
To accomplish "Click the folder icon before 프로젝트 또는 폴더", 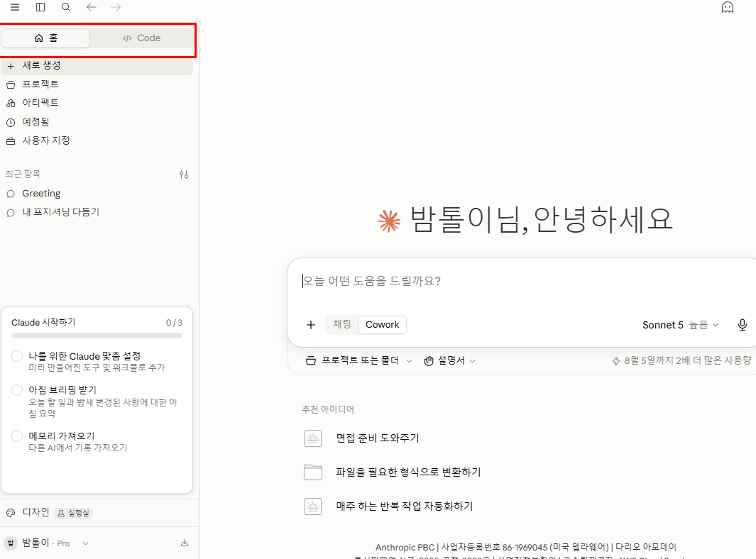I will (x=311, y=360).
